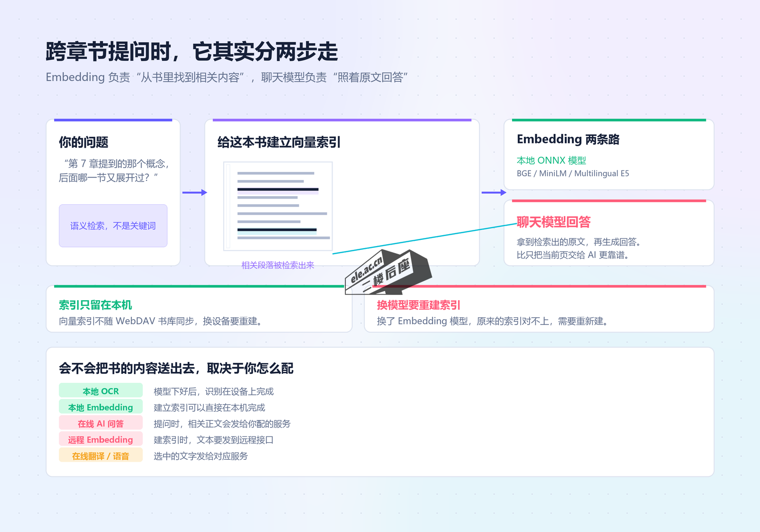Click the green heading 索引只留在本机
Image resolution: width=760 pixels, height=532 pixels.
coord(95,305)
